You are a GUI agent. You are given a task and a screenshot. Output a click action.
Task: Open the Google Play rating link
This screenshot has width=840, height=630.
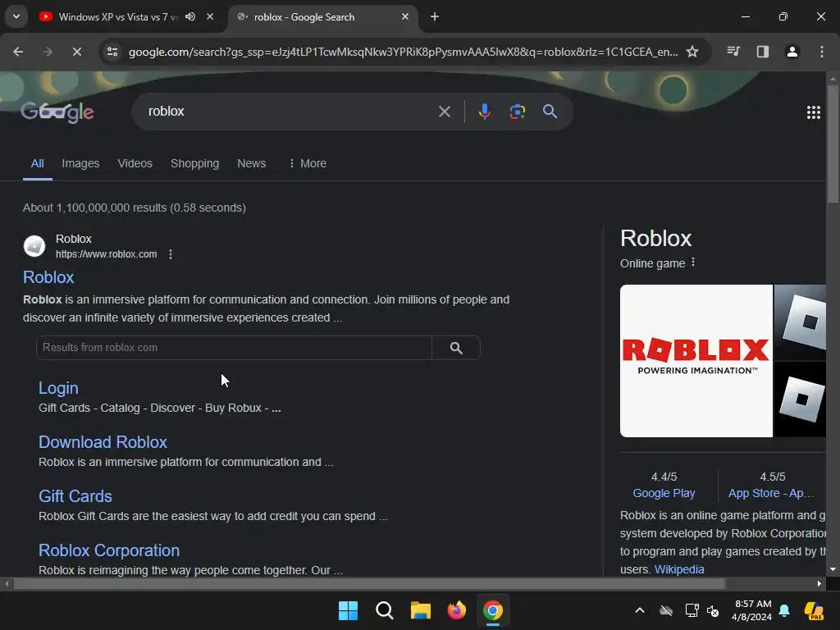click(664, 493)
